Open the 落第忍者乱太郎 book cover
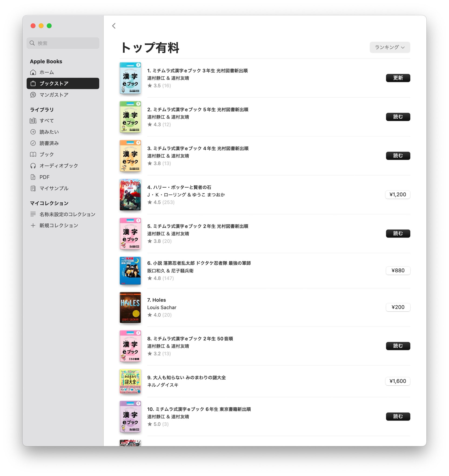Viewport: 449px width, 476px height. coord(130,271)
